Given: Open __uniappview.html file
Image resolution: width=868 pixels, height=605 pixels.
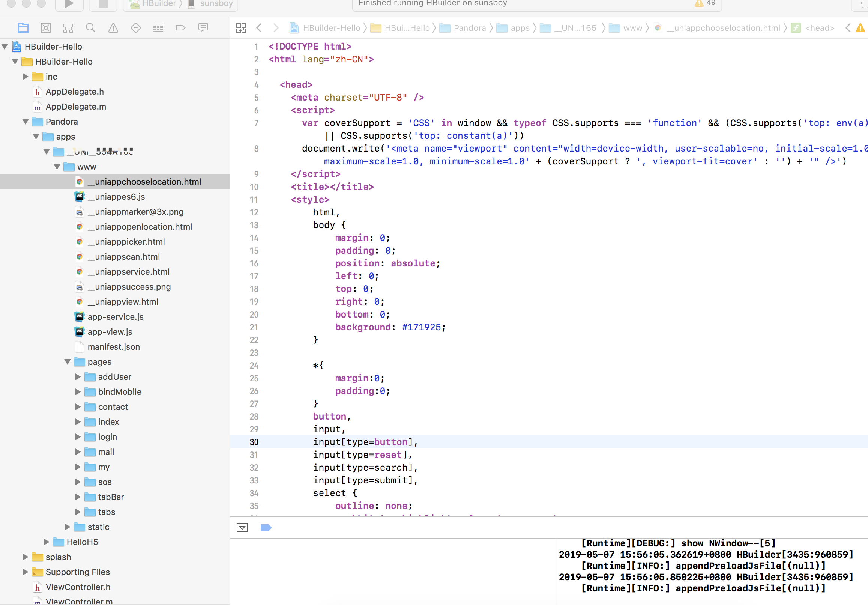Looking at the screenshot, I should [123, 302].
